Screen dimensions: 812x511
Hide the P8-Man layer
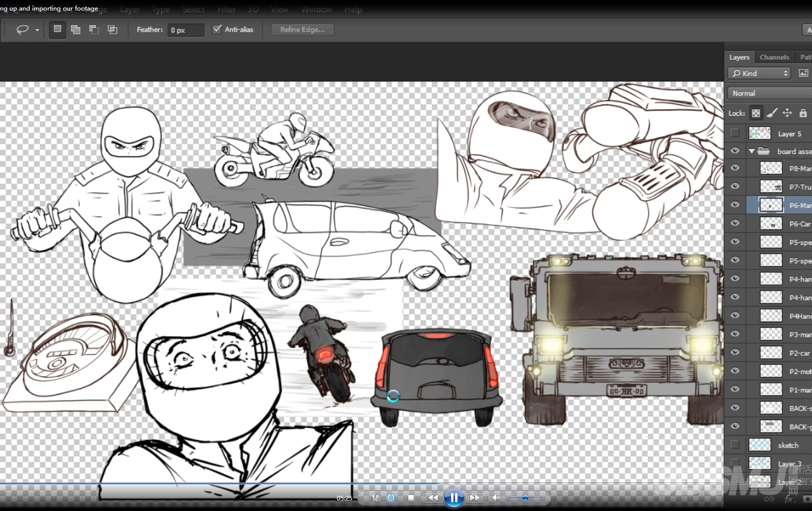coord(735,168)
